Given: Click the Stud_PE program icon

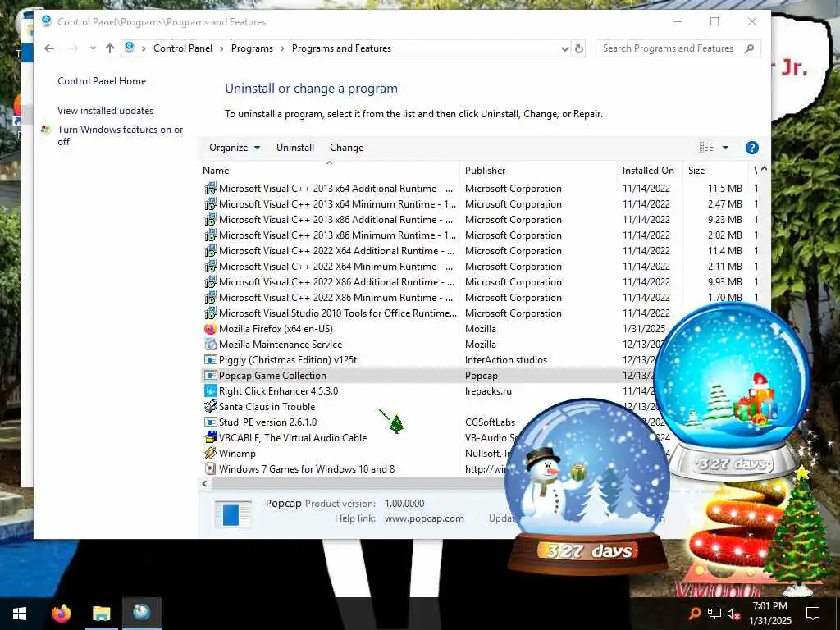Looking at the screenshot, I should click(x=211, y=422).
